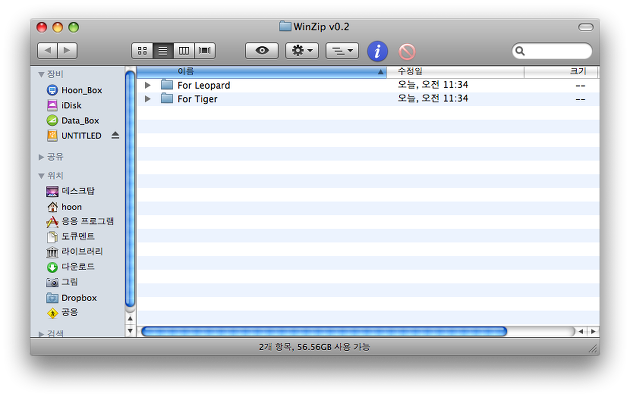Expand the For Tiger folder triangle
Viewport: 630px width, 397px height.
pyautogui.click(x=147, y=99)
